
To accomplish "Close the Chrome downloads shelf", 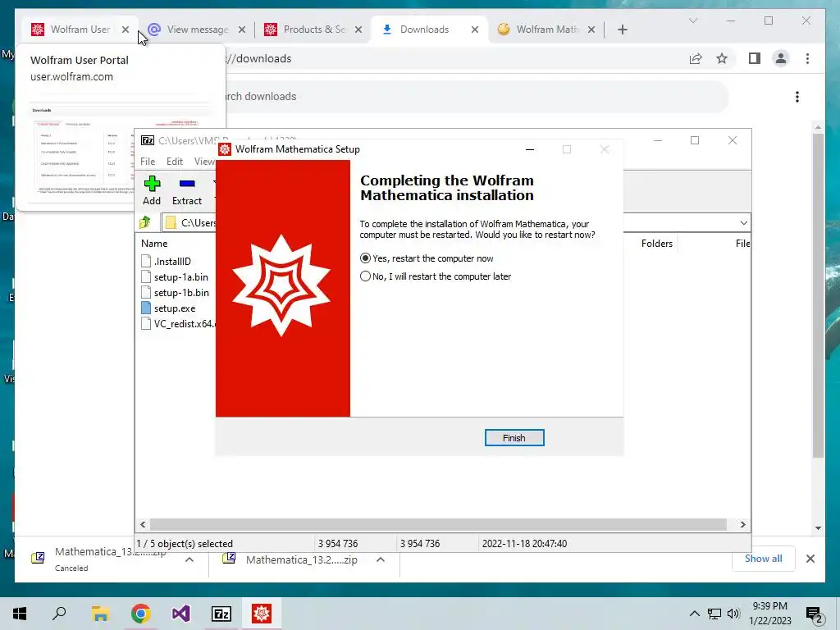I will [810, 559].
